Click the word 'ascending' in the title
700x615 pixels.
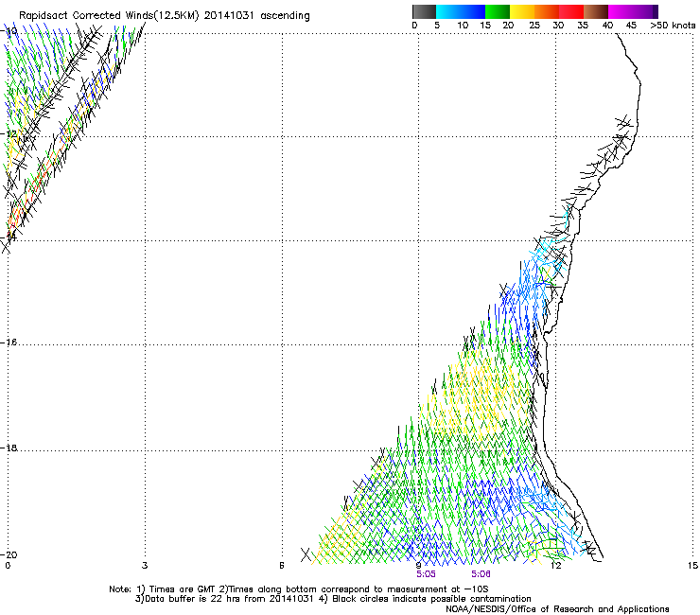(x=285, y=16)
